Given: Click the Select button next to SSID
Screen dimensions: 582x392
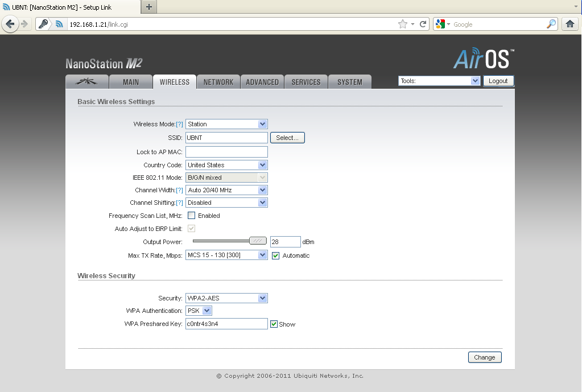Looking at the screenshot, I should coord(287,137).
